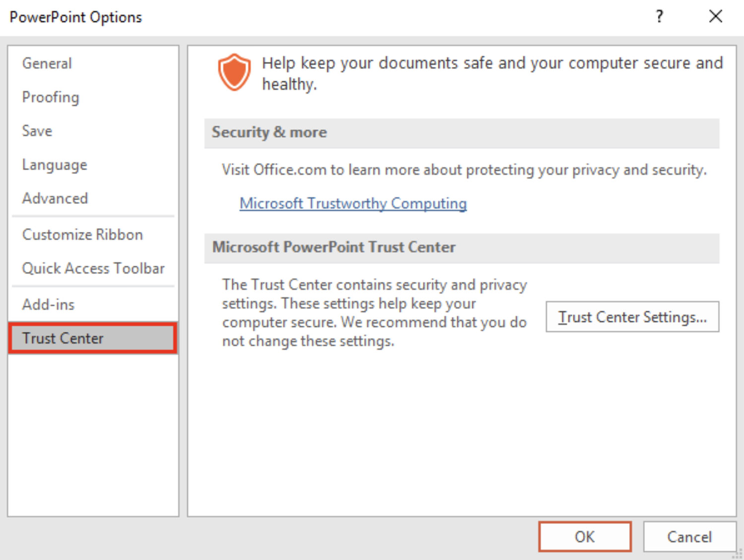The width and height of the screenshot is (744, 560).
Task: Close the PowerPoint Options window
Action: [716, 17]
